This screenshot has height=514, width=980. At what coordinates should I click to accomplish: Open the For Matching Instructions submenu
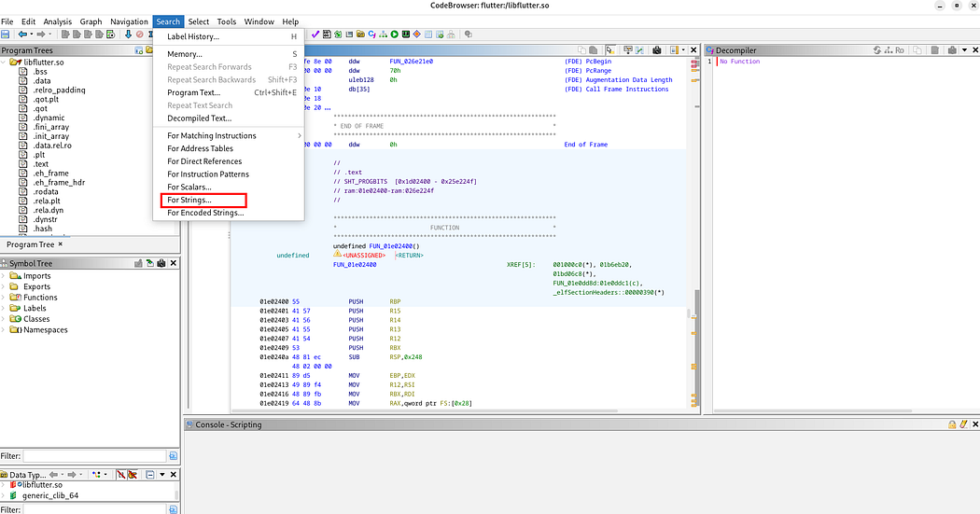[x=229, y=135]
